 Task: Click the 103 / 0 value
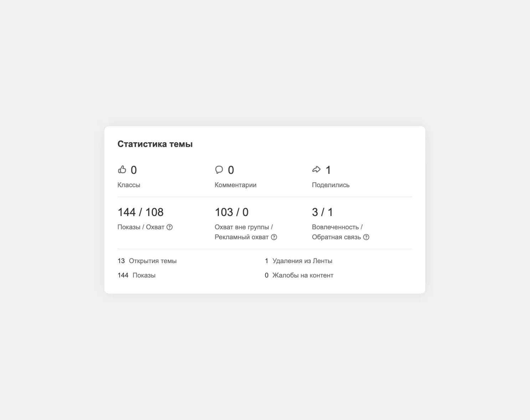(231, 212)
